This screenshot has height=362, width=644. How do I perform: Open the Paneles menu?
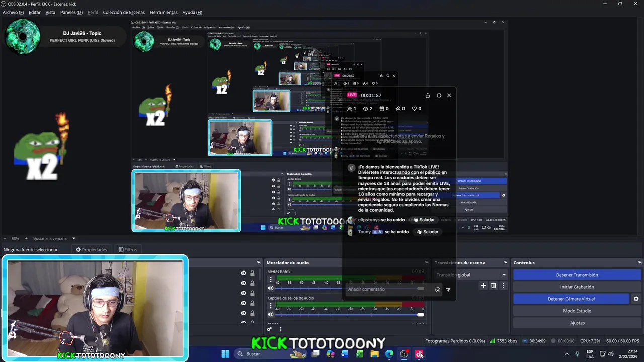[71, 12]
